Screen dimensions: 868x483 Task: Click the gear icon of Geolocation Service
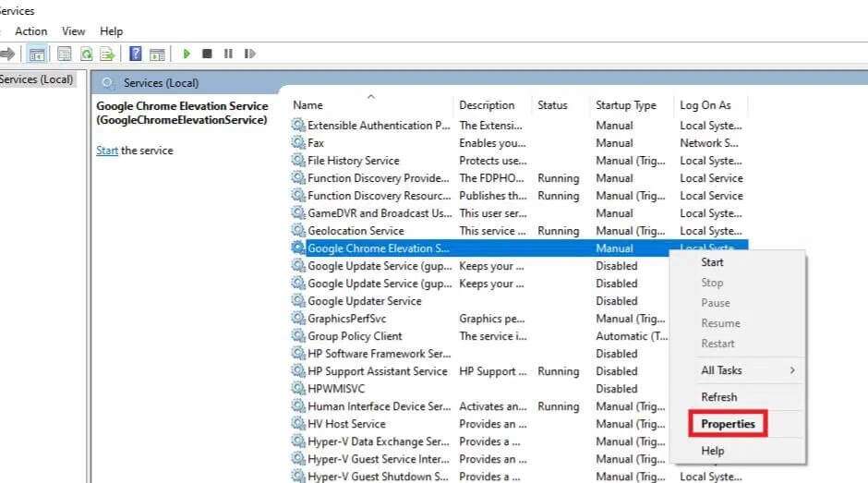click(298, 231)
